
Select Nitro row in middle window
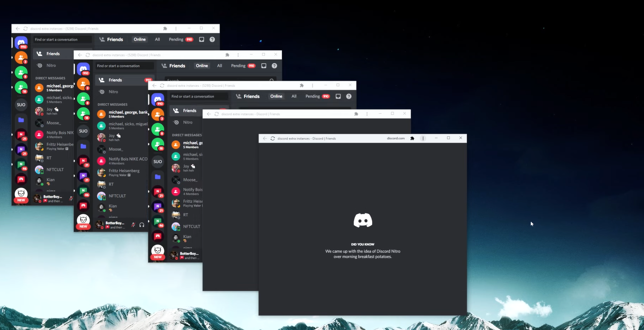pyautogui.click(x=186, y=122)
